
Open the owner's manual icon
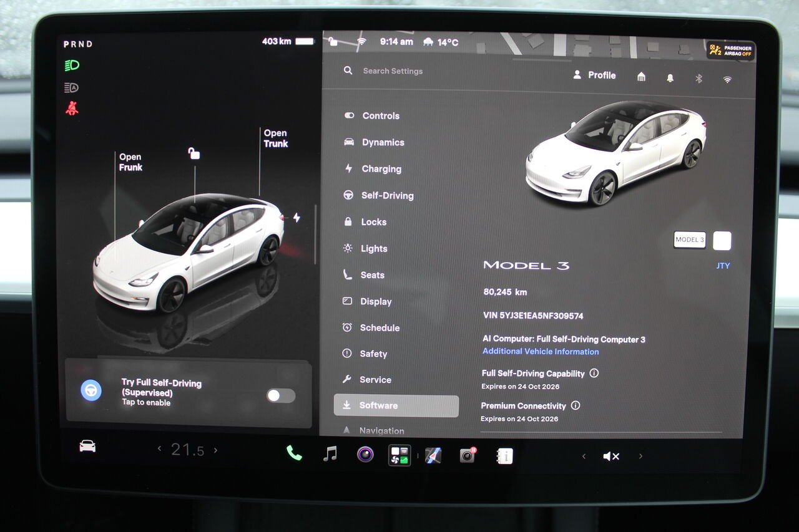(x=504, y=456)
